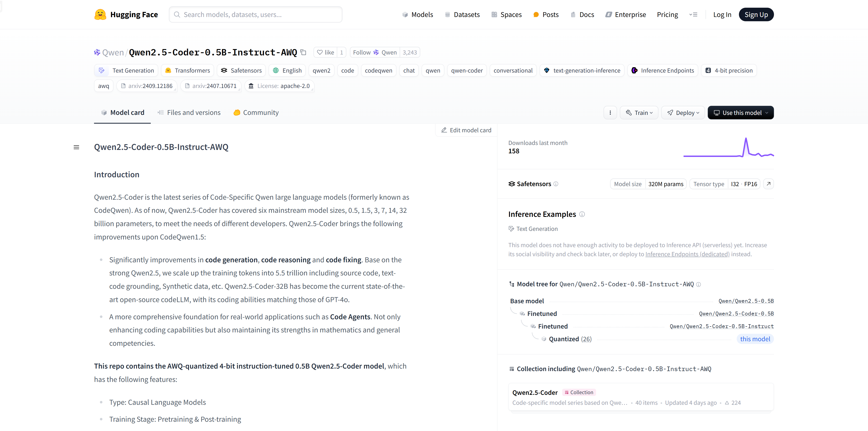The height and width of the screenshot is (431, 868).
Task: Click the Edit model card link
Action: coord(466,130)
